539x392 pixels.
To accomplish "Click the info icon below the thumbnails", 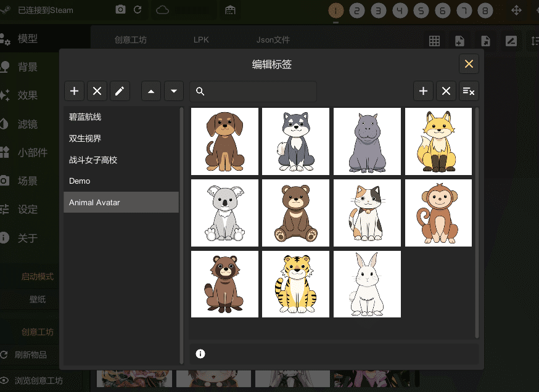I will point(200,354).
